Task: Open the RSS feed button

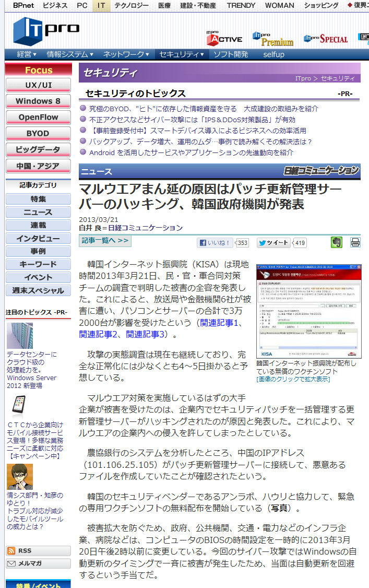Action: pyautogui.click(x=38, y=551)
